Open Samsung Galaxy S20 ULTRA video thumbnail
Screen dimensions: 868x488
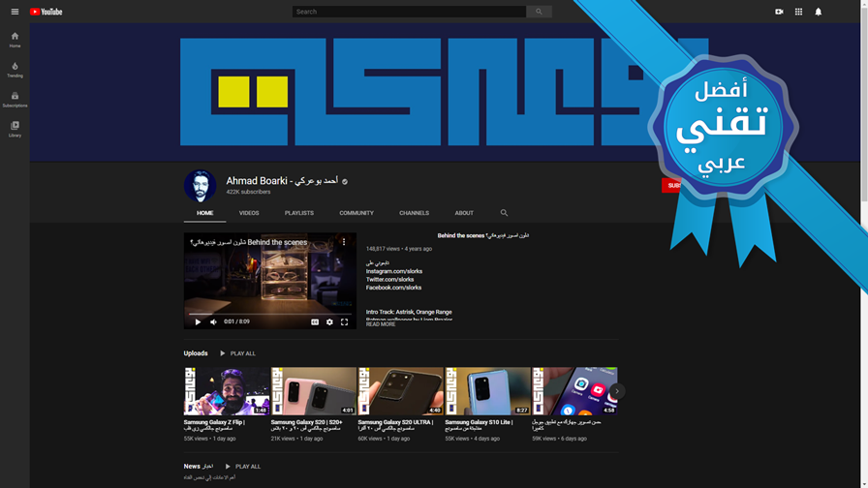[x=401, y=390]
